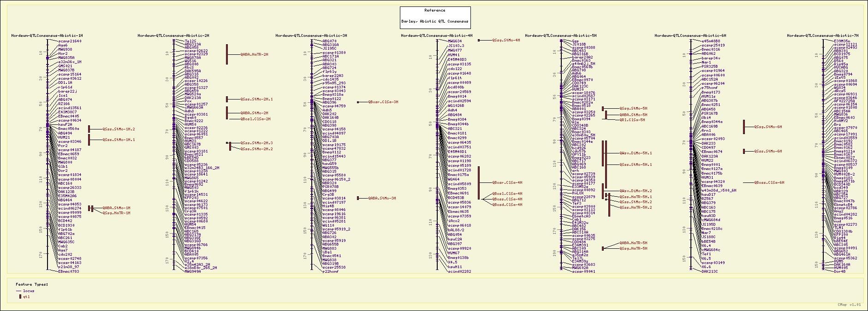Open the Hordeum-QTLConsensus-Abiotic-1H map title

(x=47, y=35)
